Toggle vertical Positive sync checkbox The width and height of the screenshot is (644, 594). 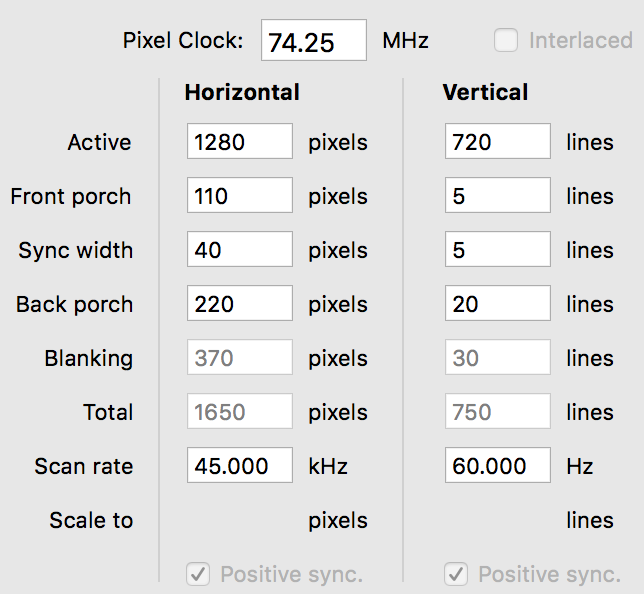click(x=456, y=574)
